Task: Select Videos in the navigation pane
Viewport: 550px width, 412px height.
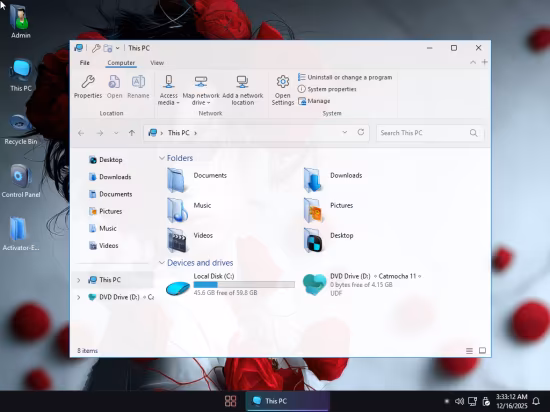Action: [103, 245]
